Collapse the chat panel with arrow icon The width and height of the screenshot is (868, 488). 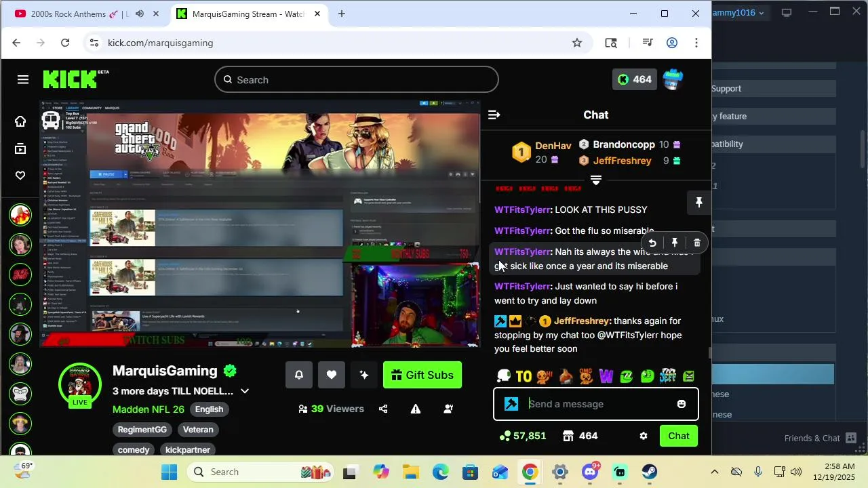(x=494, y=115)
